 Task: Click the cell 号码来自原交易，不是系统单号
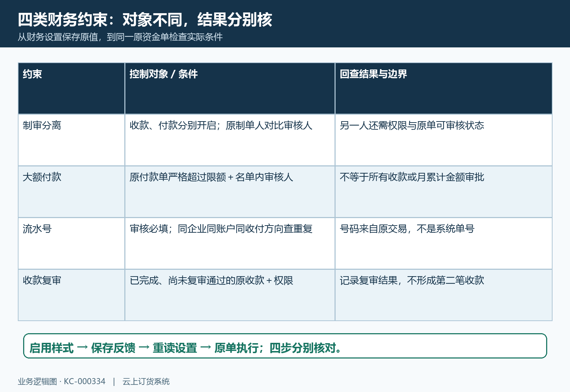click(444, 243)
